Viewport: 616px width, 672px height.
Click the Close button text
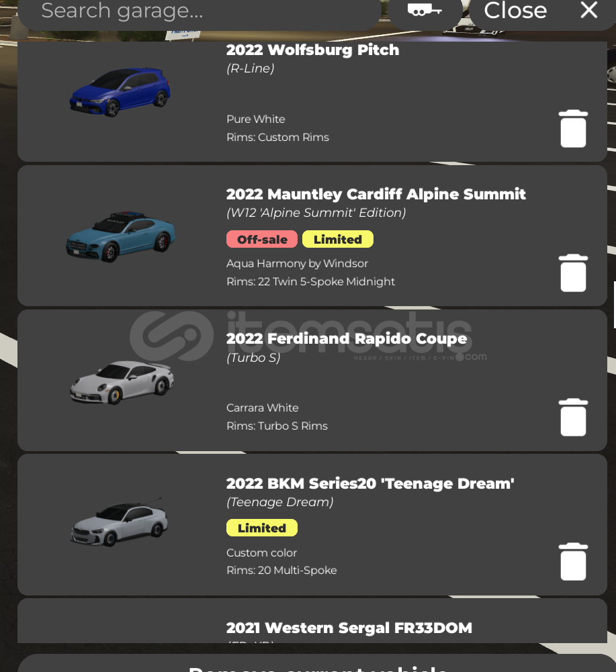[515, 10]
